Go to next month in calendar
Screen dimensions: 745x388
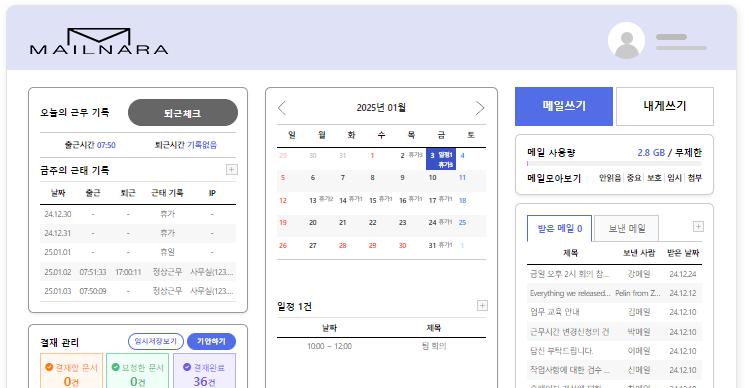click(x=480, y=108)
